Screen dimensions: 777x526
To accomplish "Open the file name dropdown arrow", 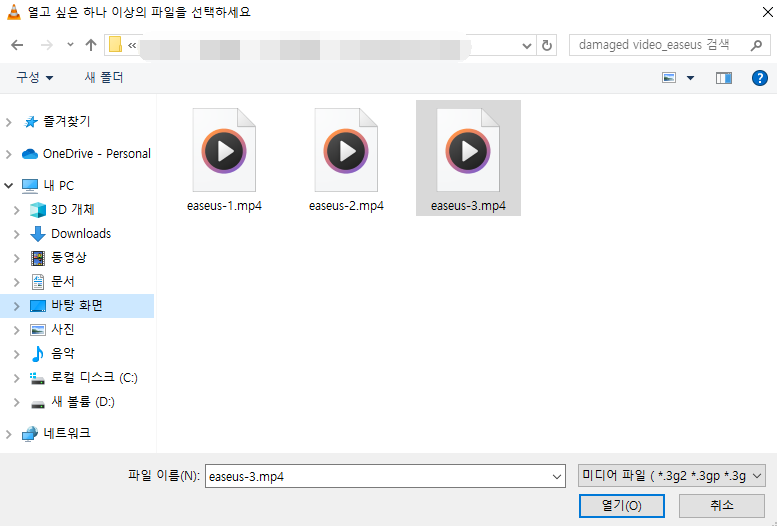I will pyautogui.click(x=557, y=477).
